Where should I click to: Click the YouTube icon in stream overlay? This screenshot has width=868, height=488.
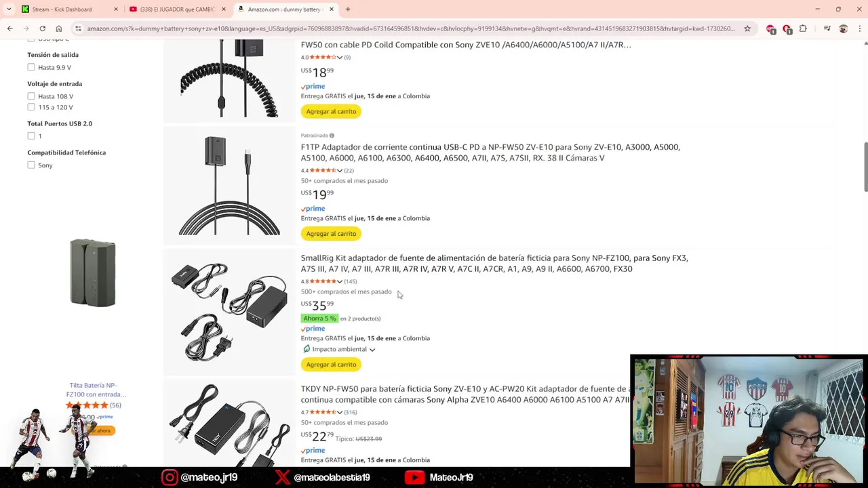[x=414, y=477]
